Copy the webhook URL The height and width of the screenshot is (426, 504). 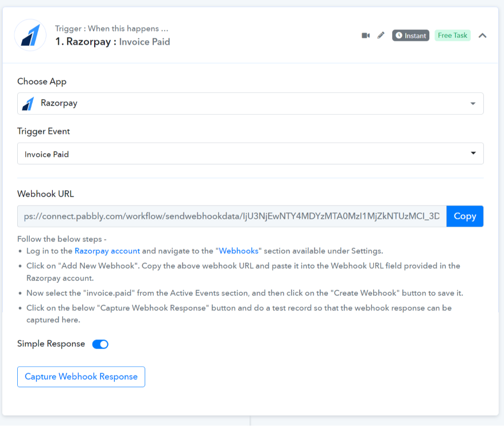465,216
